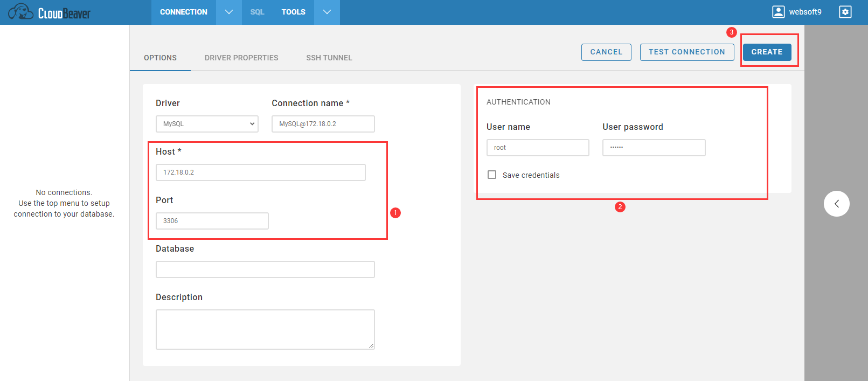Click the left-arrow collapse panel button

(x=836, y=204)
